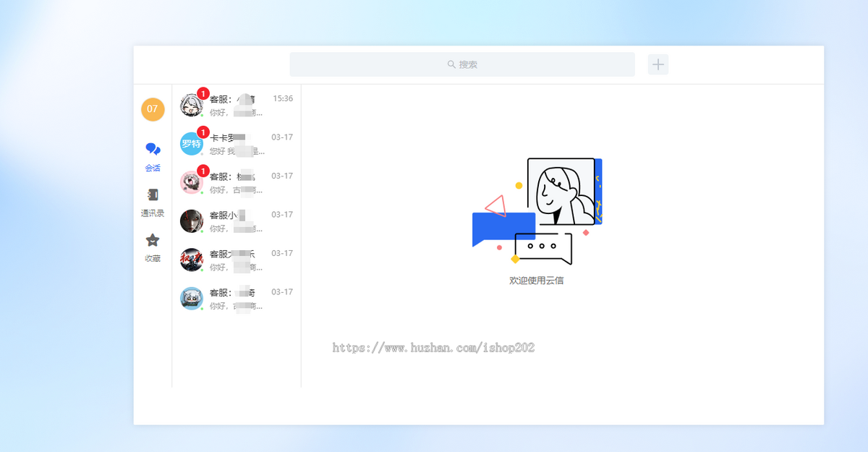Open the conversation named 客服小

237,221
